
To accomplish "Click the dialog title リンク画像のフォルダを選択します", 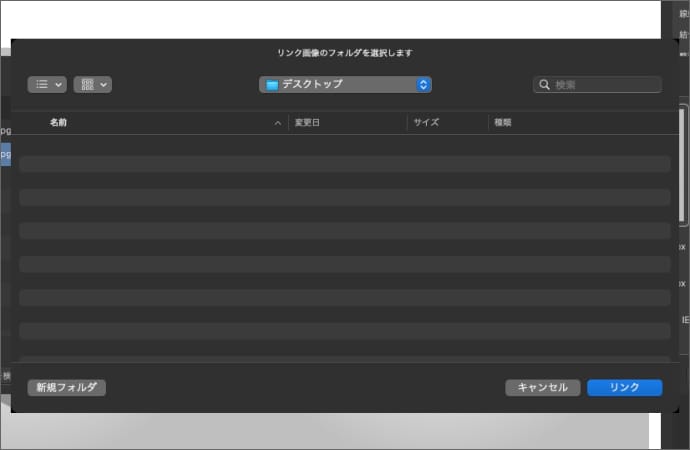I will [344, 52].
